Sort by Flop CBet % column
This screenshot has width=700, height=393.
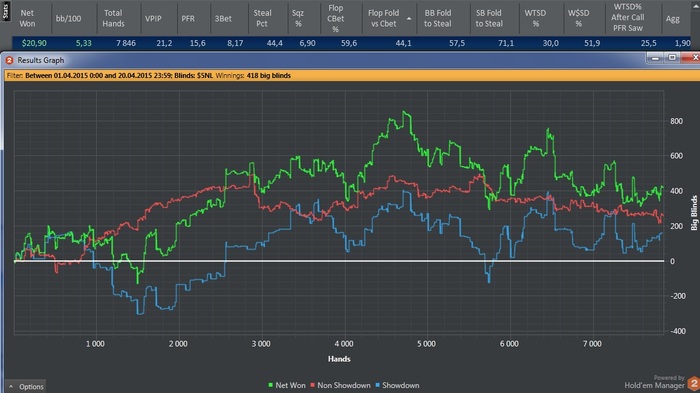point(336,18)
